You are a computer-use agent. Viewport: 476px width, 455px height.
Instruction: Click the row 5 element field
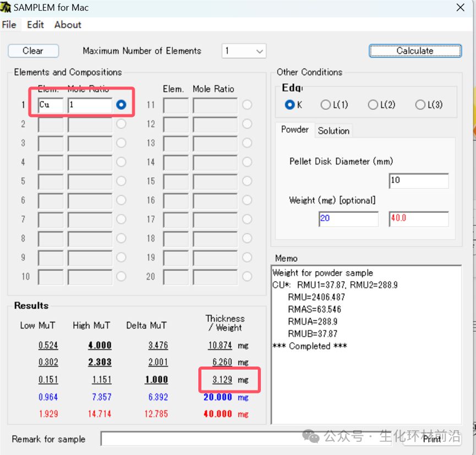click(51, 182)
